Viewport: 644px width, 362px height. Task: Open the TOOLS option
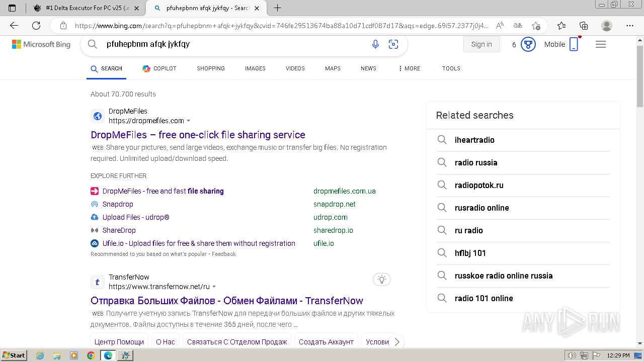(451, 68)
